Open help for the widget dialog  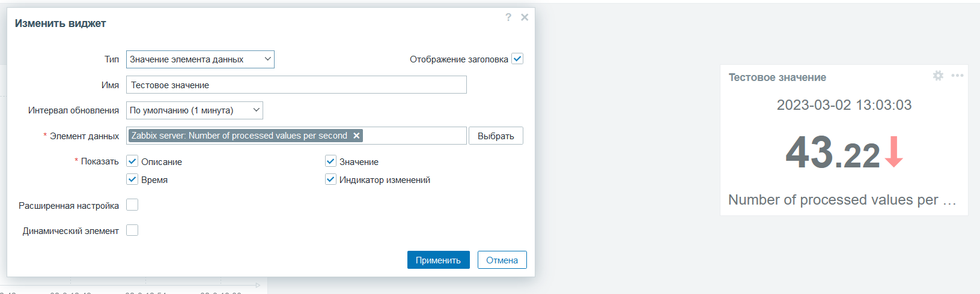coord(508,17)
